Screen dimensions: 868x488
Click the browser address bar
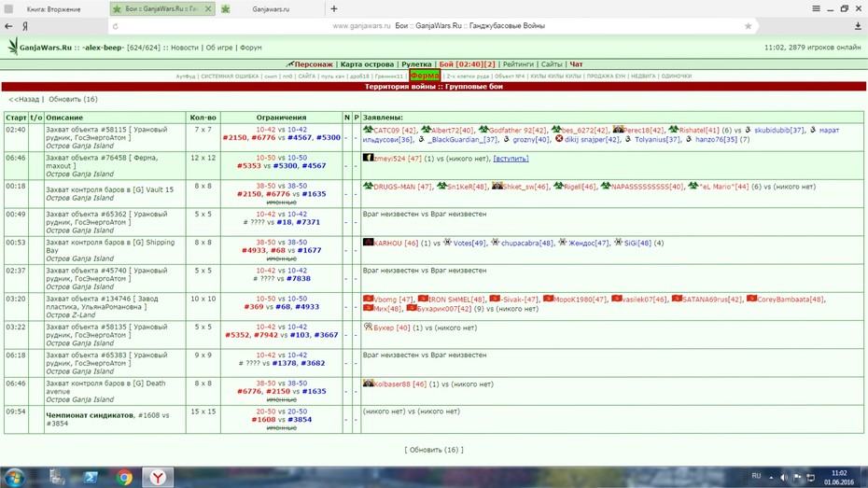coord(432,26)
